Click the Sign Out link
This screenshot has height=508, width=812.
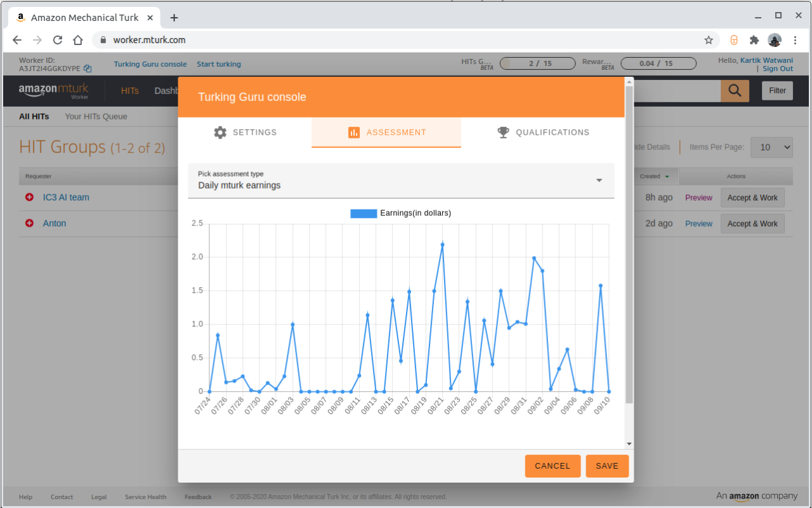coord(778,69)
